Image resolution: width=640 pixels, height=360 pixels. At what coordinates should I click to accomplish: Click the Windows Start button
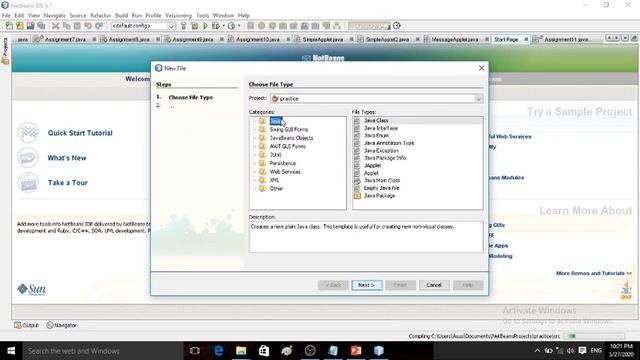pyautogui.click(x=11, y=351)
